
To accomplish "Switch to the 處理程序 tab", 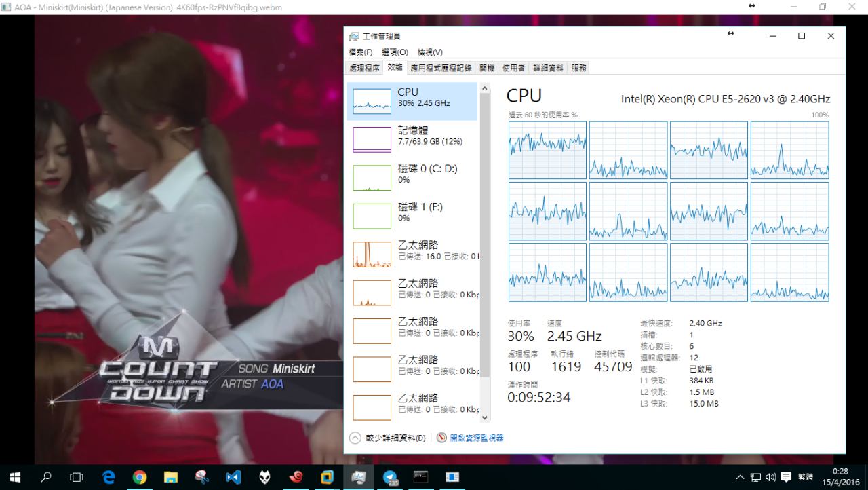I will tap(365, 68).
